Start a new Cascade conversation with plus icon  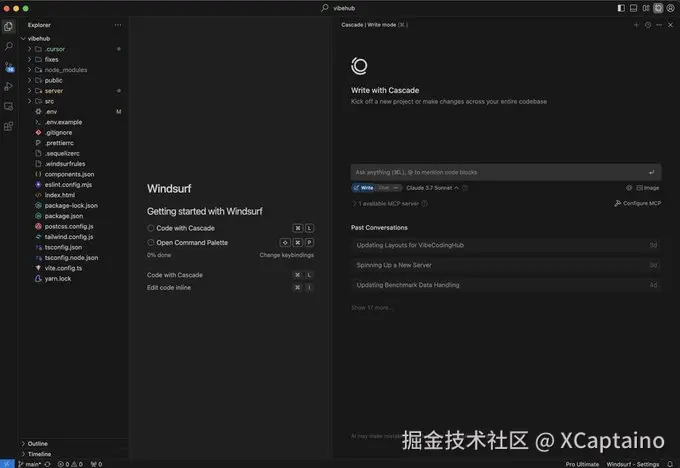pos(636,25)
